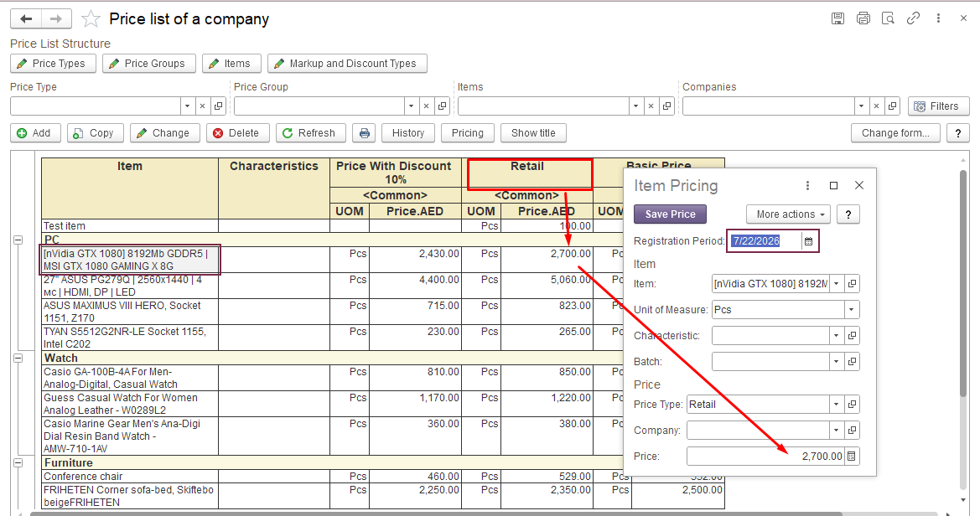The height and width of the screenshot is (516, 980).
Task: Click the Pricing button
Action: coord(468,133)
